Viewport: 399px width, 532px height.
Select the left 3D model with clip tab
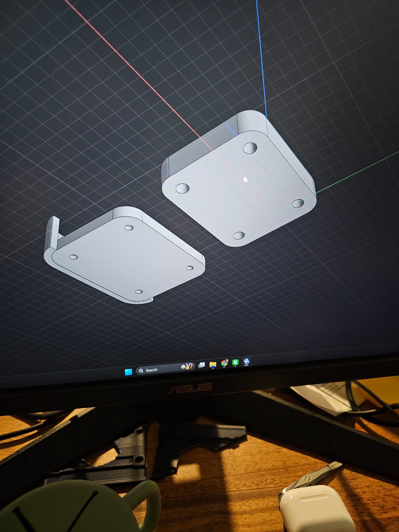tap(125, 255)
